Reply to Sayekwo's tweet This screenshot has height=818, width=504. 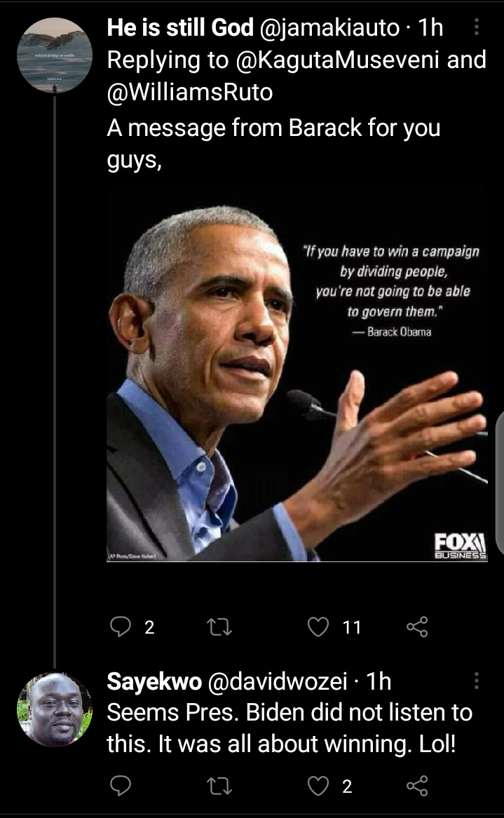click(x=121, y=786)
